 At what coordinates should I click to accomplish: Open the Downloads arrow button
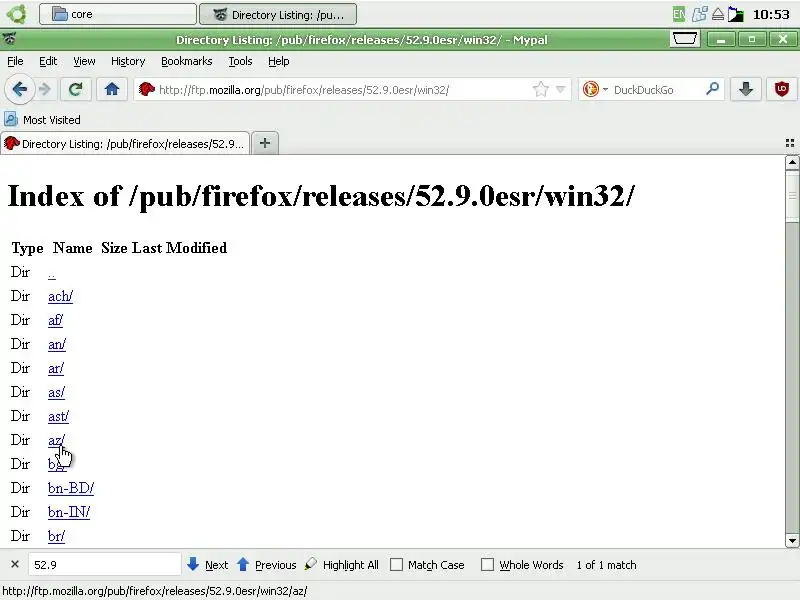[746, 90]
